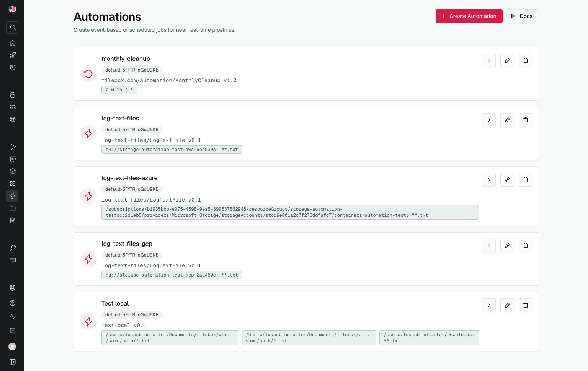Expand the log-text-files-azure chevron
Image resolution: width=588 pixels, height=371 pixels.
click(x=489, y=180)
